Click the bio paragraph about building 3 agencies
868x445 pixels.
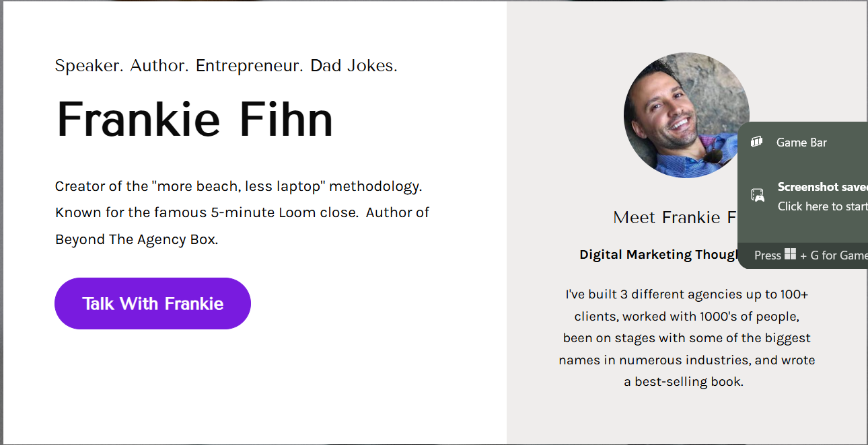coord(685,337)
